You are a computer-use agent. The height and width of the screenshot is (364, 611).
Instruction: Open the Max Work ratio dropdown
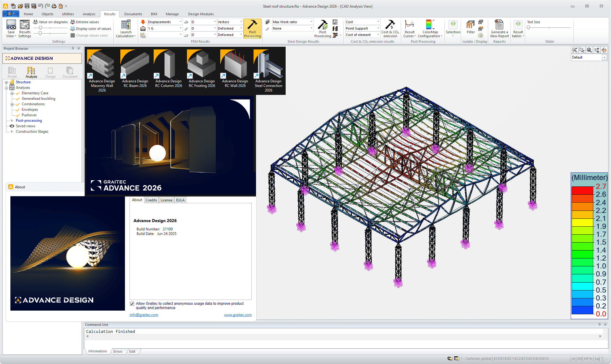point(312,22)
